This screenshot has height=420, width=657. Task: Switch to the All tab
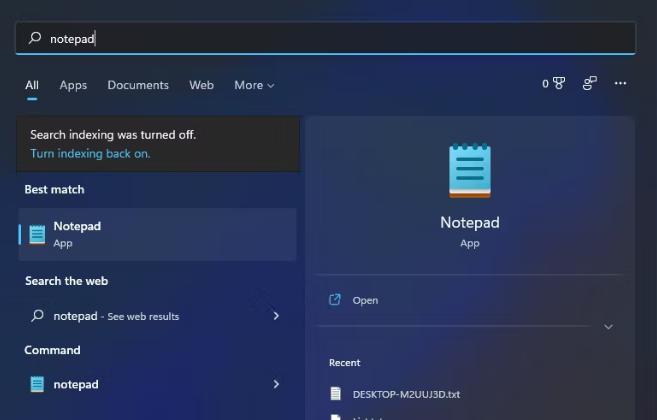point(32,85)
